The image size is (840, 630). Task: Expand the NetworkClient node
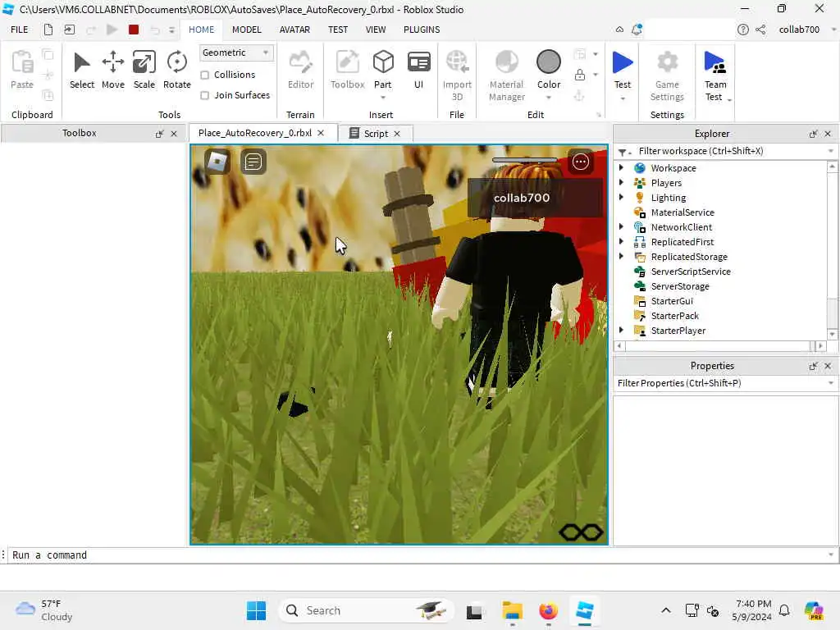click(621, 227)
